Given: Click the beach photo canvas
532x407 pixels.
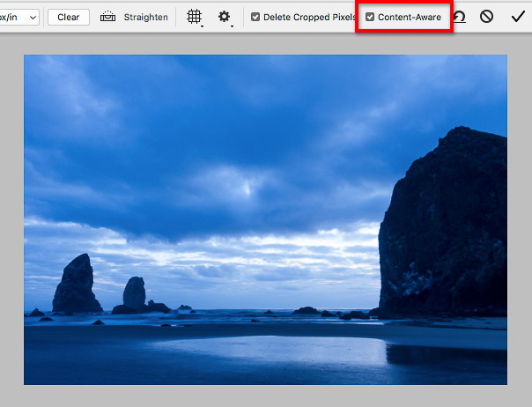Looking at the screenshot, I should click(265, 219).
